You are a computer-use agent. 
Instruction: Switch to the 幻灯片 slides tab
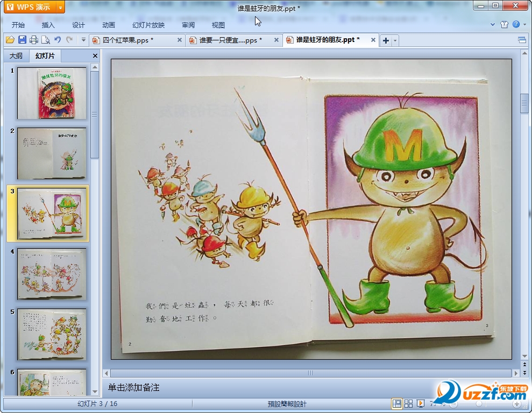(45, 55)
